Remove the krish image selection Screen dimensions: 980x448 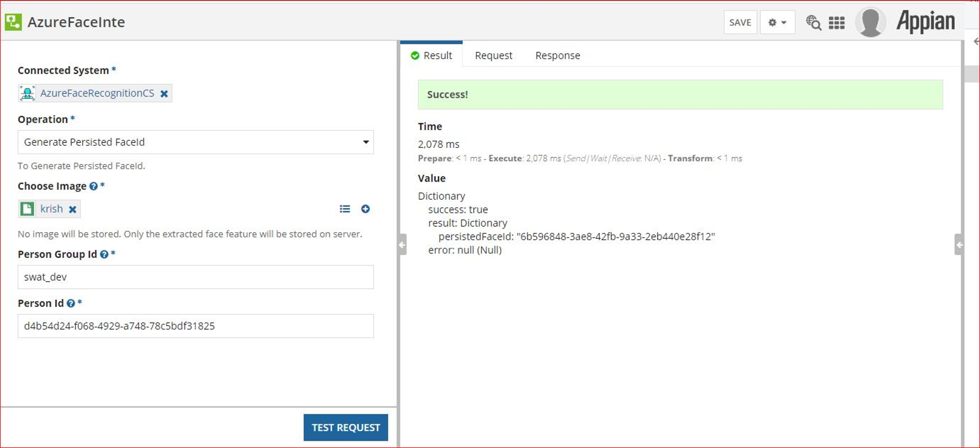click(72, 209)
